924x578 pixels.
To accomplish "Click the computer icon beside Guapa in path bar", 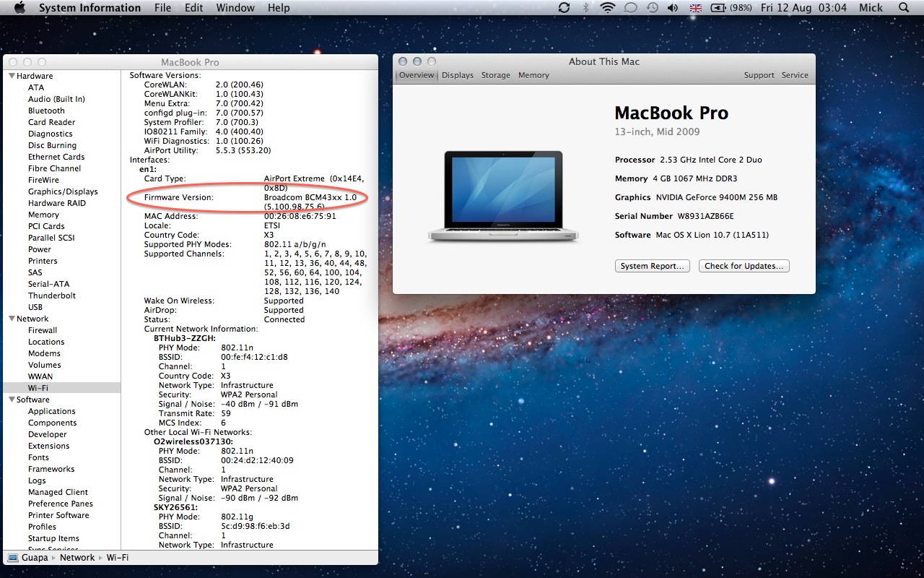I will click(13, 558).
